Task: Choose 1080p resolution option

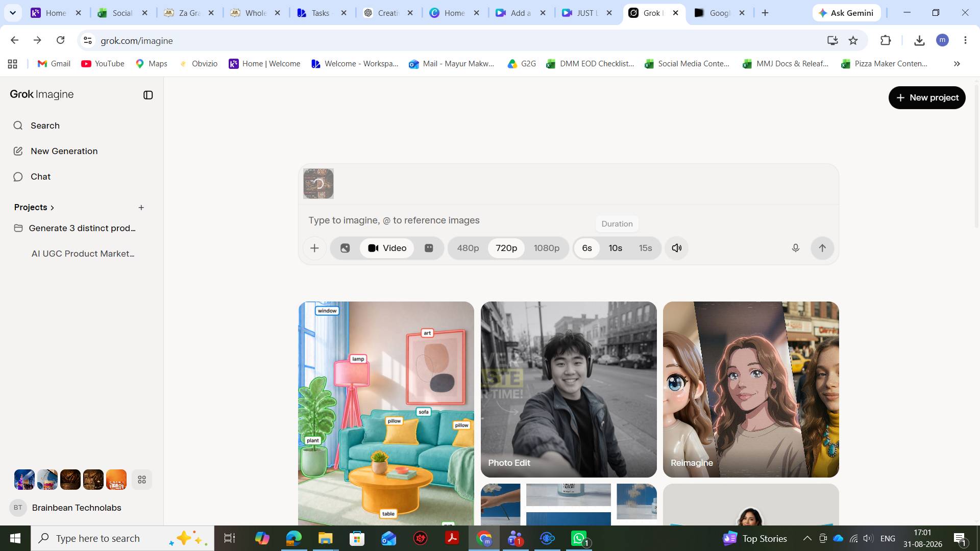Action: 546,248
